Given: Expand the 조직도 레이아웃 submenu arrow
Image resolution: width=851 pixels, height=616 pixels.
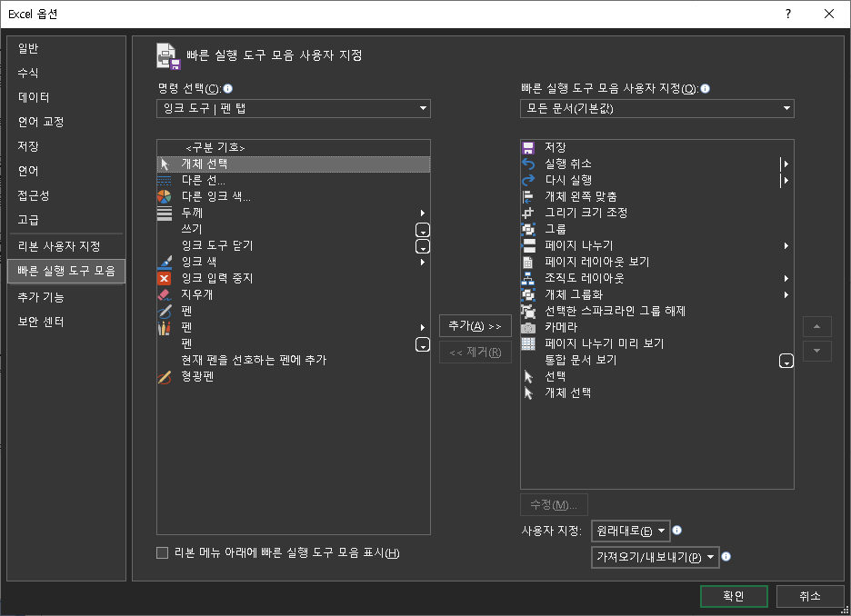Looking at the screenshot, I should point(786,278).
